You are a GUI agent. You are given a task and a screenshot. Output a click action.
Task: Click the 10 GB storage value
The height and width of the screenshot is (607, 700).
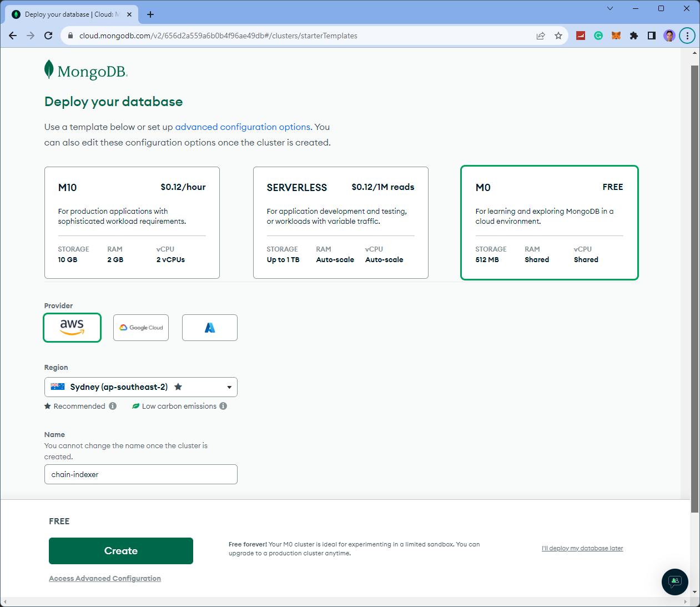pos(68,259)
